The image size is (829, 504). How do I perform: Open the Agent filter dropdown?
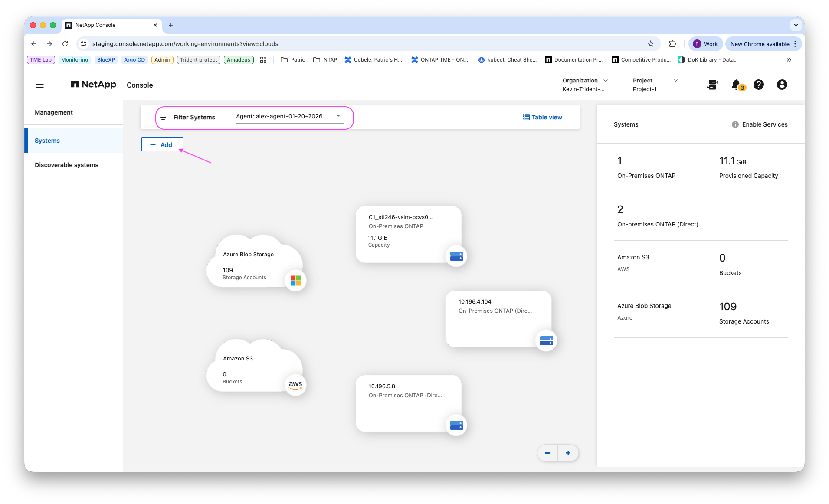point(289,117)
